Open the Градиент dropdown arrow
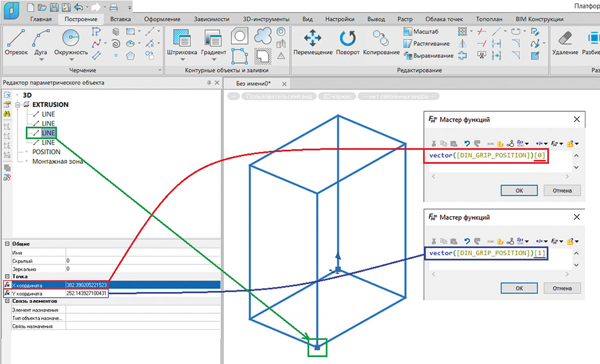Screen dimensions: 600x364 (x=213, y=59)
